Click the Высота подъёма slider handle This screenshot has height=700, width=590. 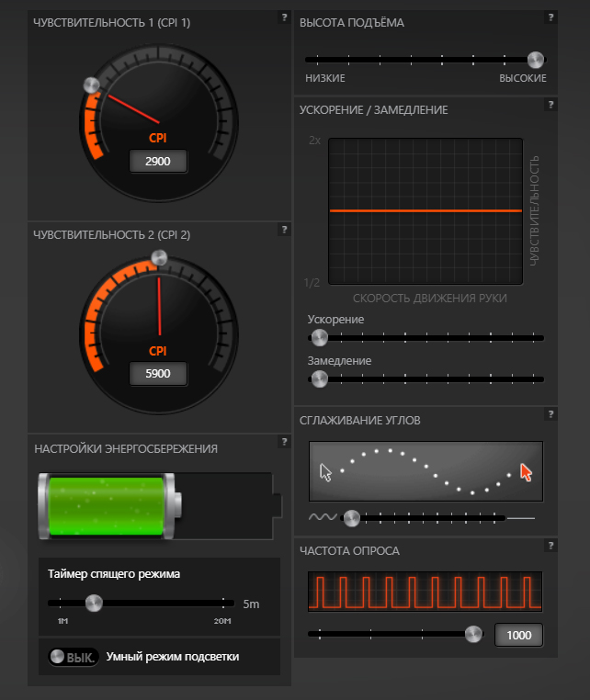[x=536, y=60]
